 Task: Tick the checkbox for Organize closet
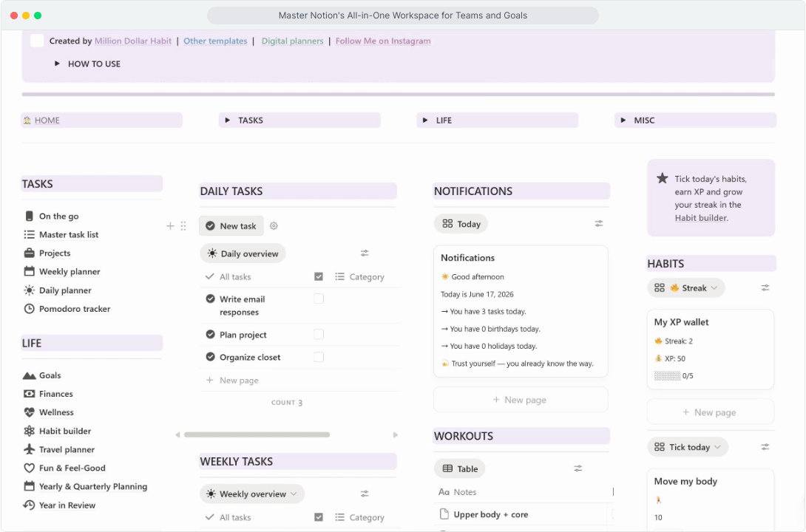coord(319,357)
